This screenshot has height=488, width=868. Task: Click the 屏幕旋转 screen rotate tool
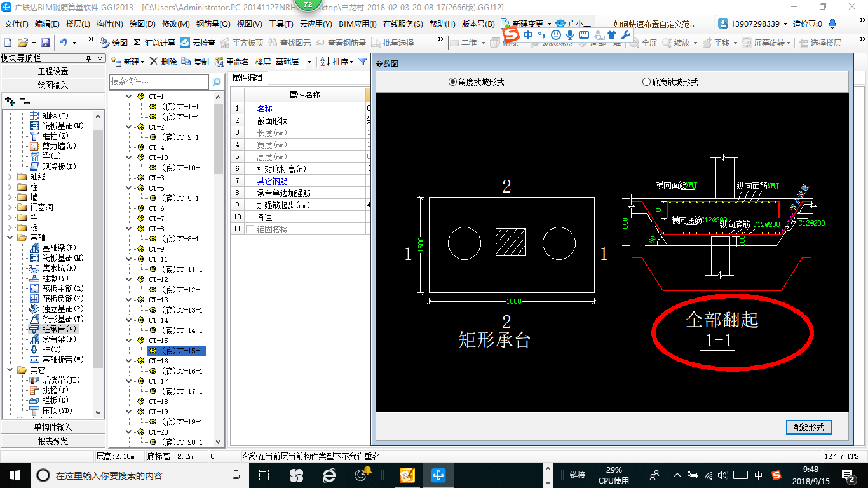[x=766, y=43]
